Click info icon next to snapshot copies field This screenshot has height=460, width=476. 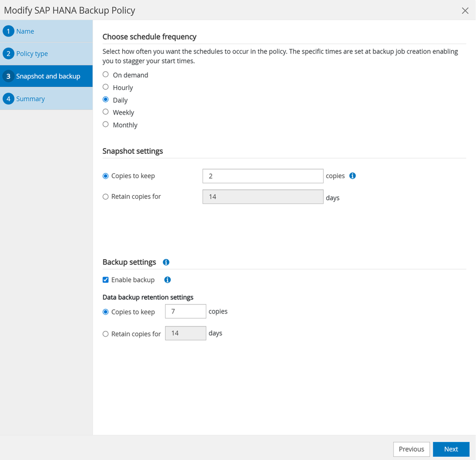(352, 176)
